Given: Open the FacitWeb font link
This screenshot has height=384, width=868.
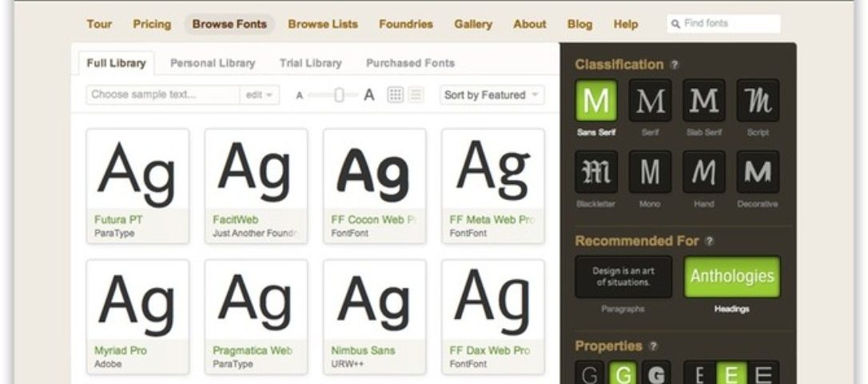Looking at the screenshot, I should [235, 220].
